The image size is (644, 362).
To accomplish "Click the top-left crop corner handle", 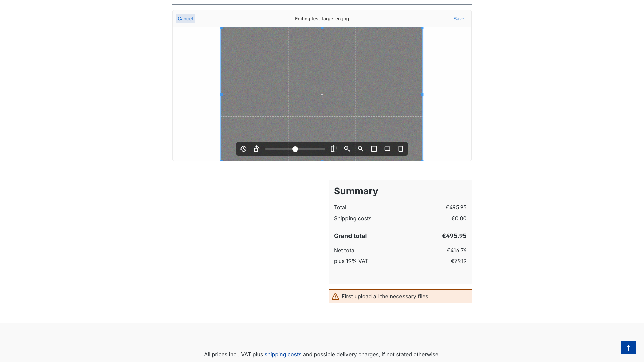I will tap(221, 28).
